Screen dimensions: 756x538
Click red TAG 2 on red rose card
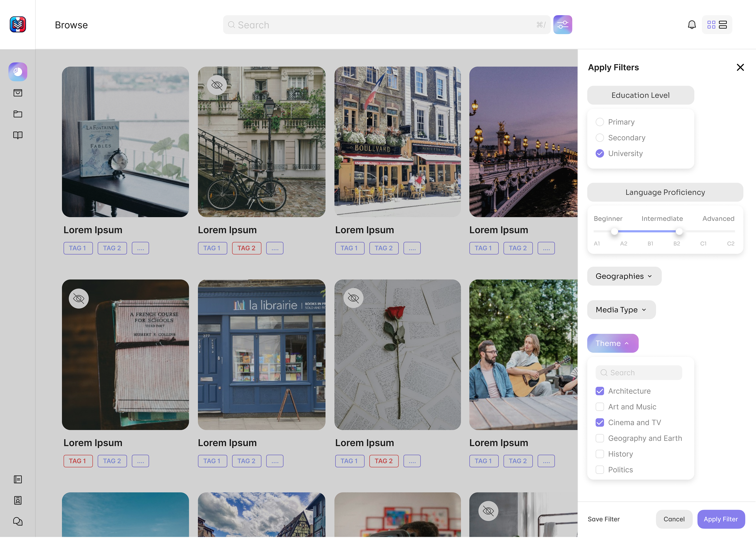pos(384,461)
